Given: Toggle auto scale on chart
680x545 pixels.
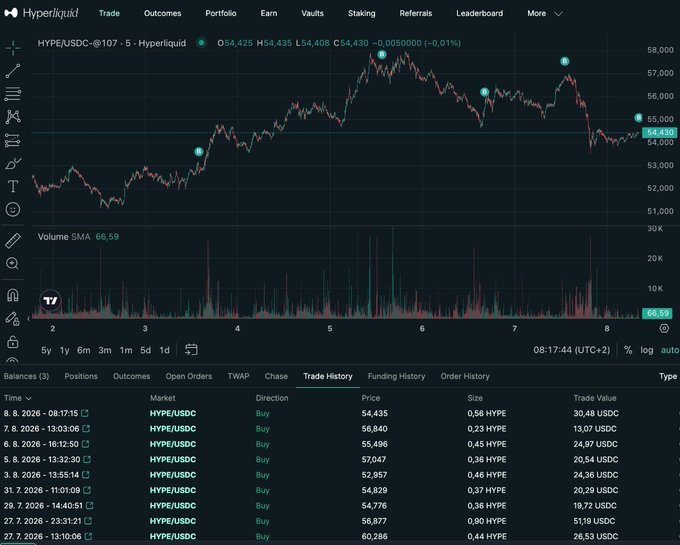Looking at the screenshot, I should pyautogui.click(x=670, y=350).
